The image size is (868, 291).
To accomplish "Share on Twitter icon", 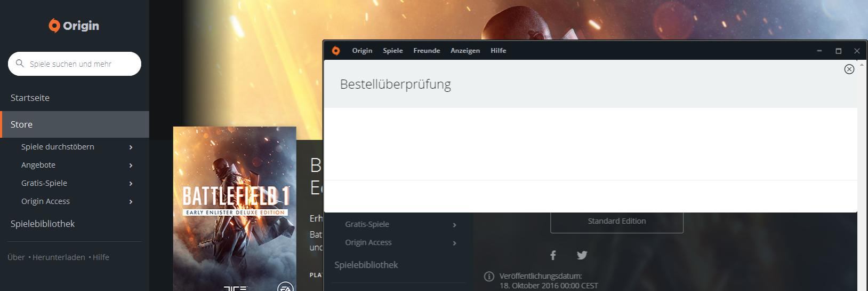I will [x=582, y=255].
